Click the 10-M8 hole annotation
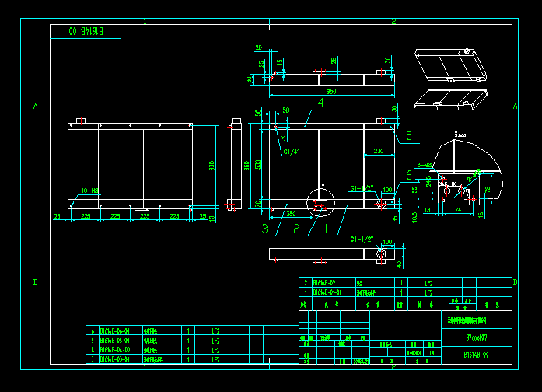 point(89,191)
